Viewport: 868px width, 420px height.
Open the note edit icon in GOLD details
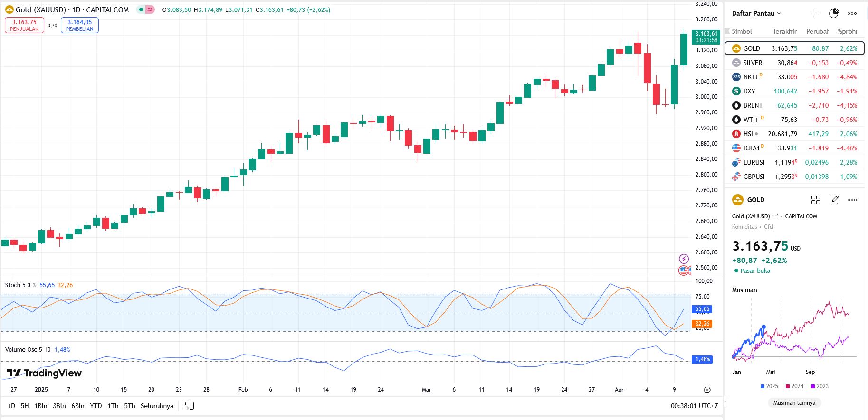click(834, 200)
